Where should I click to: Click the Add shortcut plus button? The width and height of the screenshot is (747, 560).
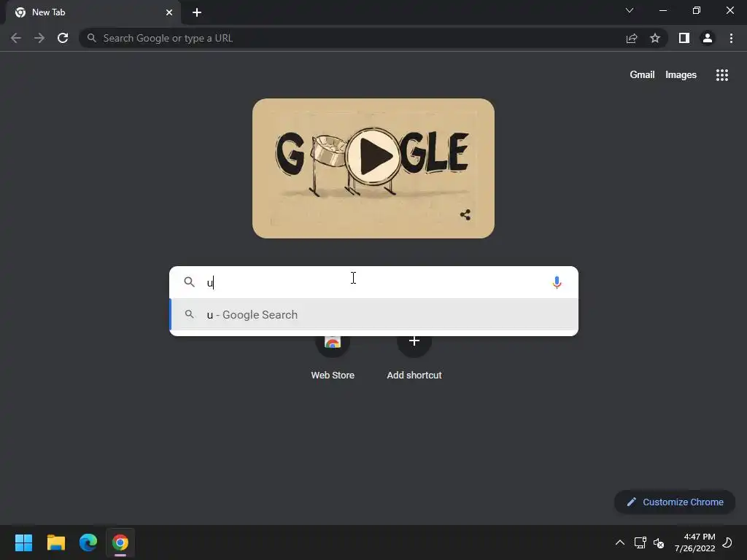tap(414, 341)
